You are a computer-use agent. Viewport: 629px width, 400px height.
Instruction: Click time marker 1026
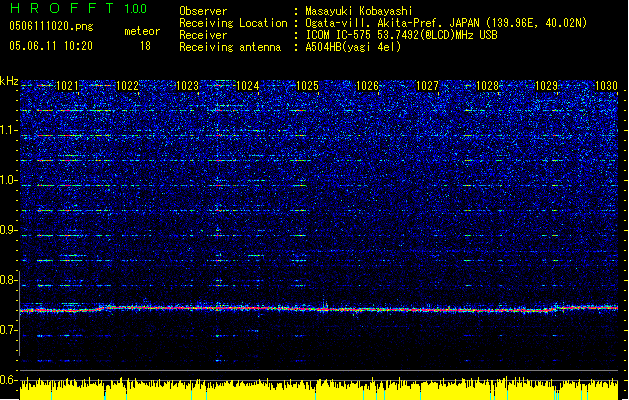[x=367, y=86]
